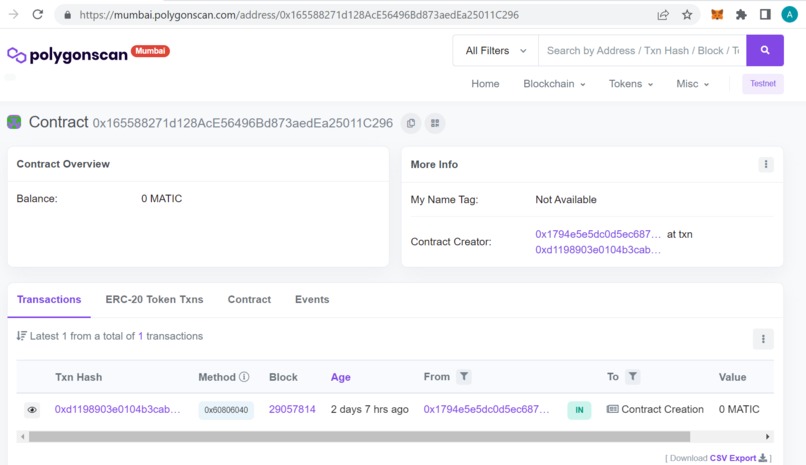Click the polygonscan logo

(67, 54)
